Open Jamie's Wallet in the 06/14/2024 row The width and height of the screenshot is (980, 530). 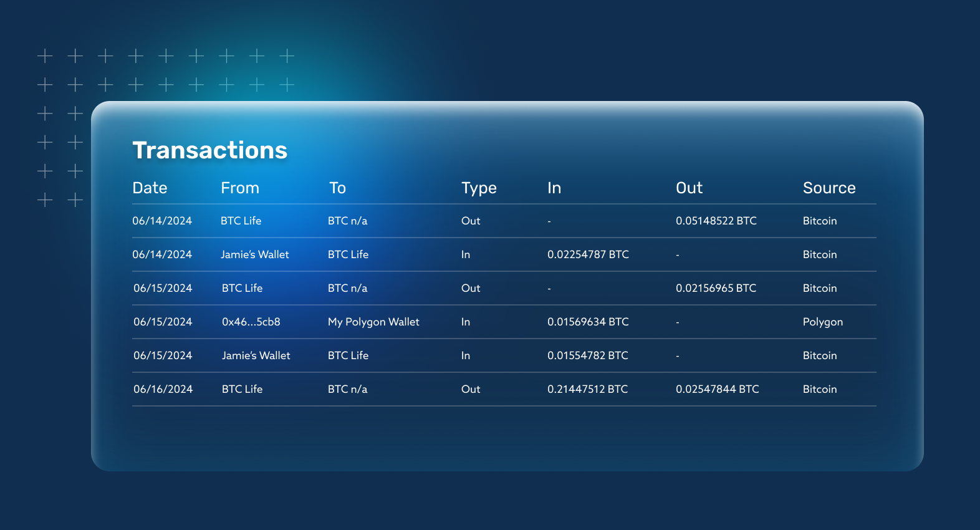pyautogui.click(x=254, y=254)
